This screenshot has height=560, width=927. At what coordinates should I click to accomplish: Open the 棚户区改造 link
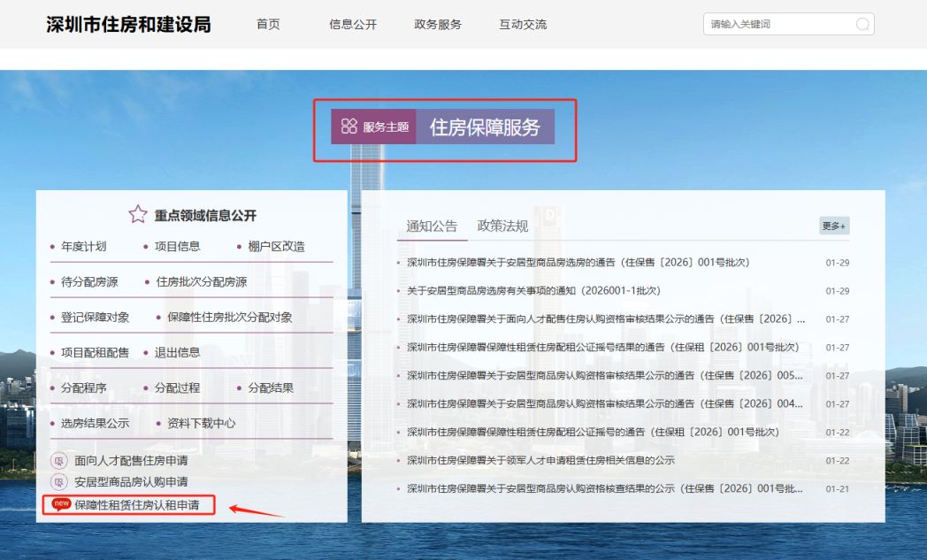coord(276,247)
